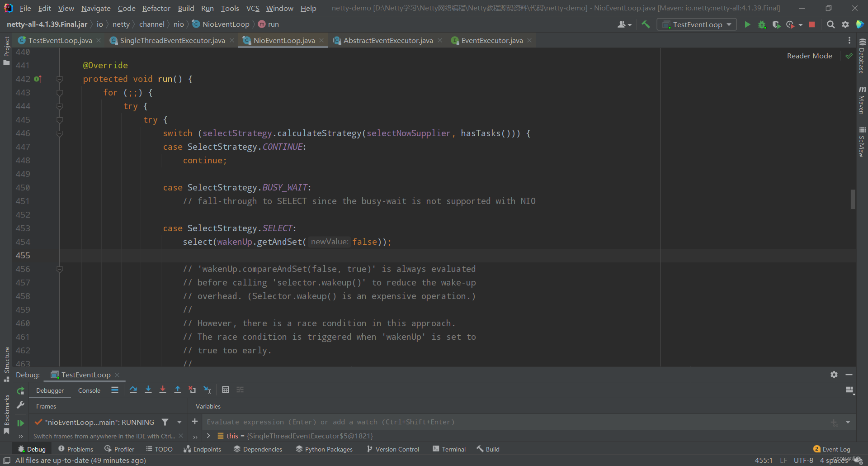Rerun TestEventLoop in the debug panel

pyautogui.click(x=20, y=390)
